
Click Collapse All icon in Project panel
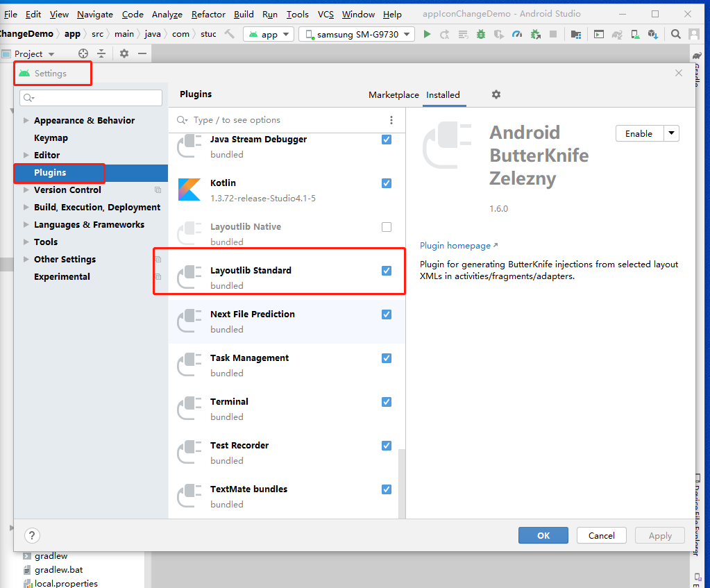pyautogui.click(x=101, y=53)
